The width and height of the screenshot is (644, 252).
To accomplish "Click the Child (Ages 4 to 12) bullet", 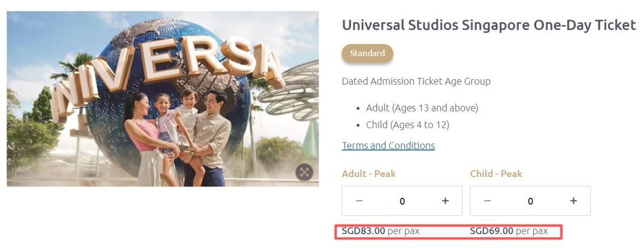I will [x=407, y=125].
